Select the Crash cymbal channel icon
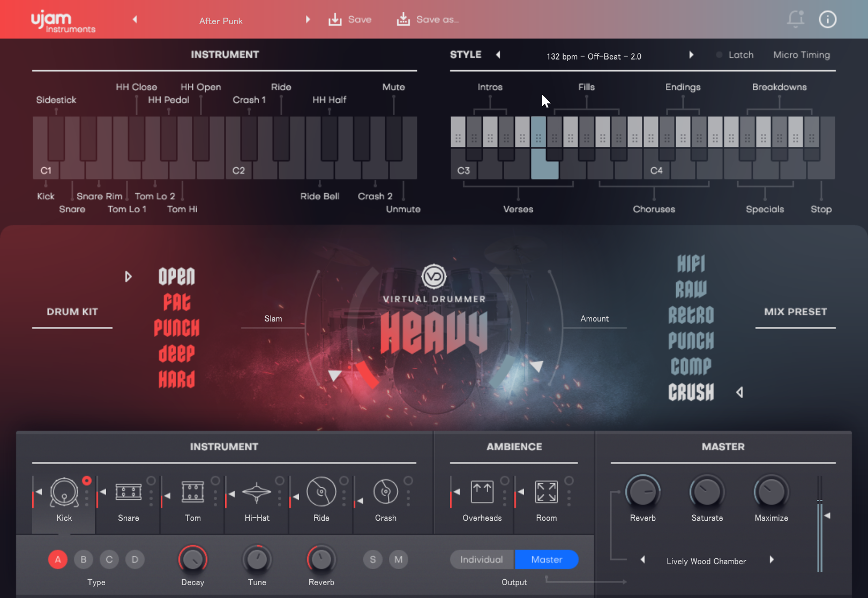 pyautogui.click(x=386, y=492)
